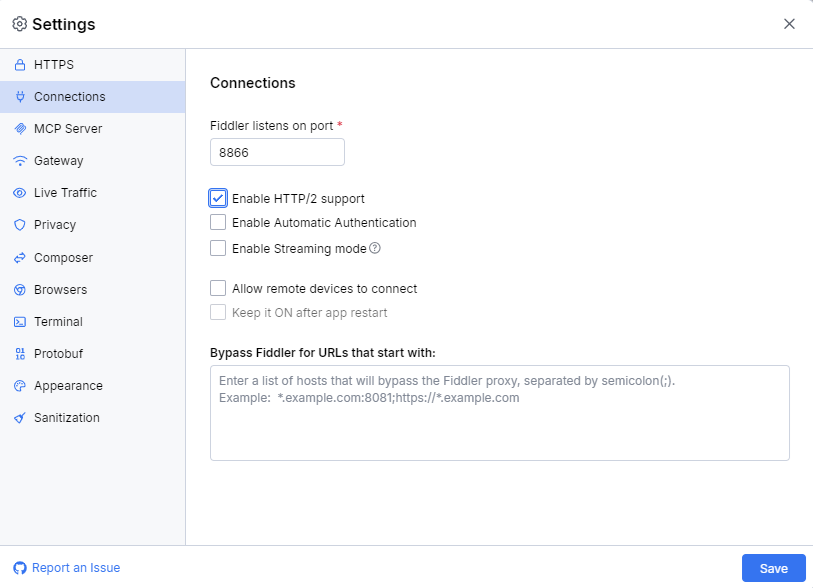
Task: Click the Gateway wifi icon
Action: (22, 160)
